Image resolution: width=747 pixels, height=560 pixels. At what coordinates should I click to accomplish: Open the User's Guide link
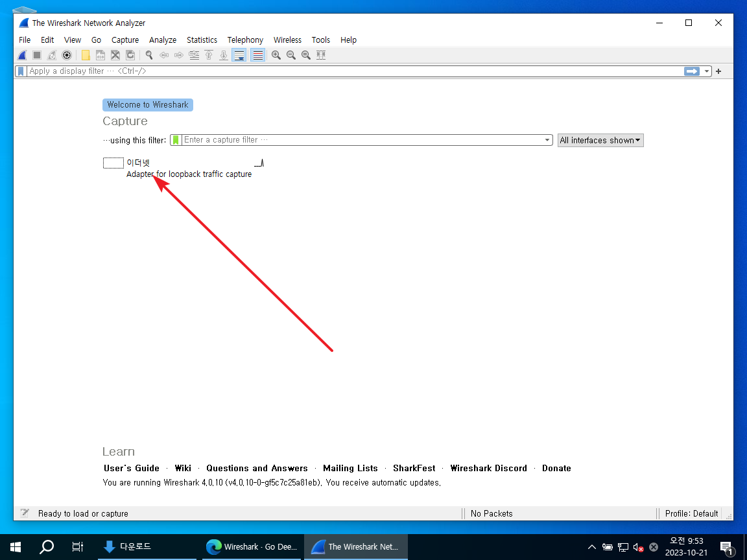click(132, 468)
